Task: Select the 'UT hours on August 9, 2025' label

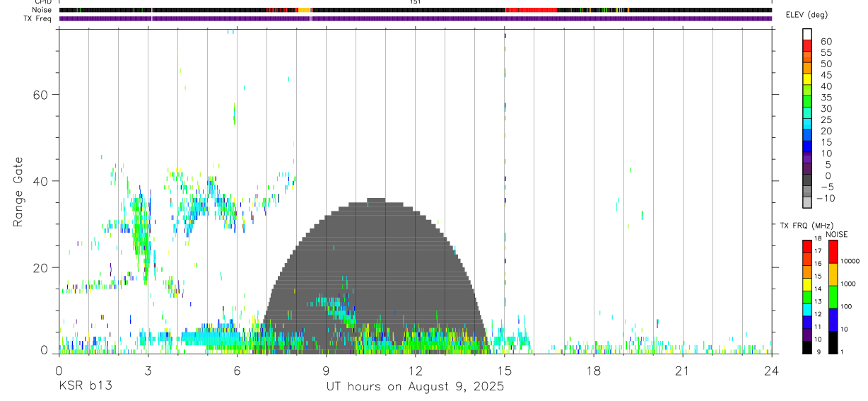Action: click(x=415, y=386)
